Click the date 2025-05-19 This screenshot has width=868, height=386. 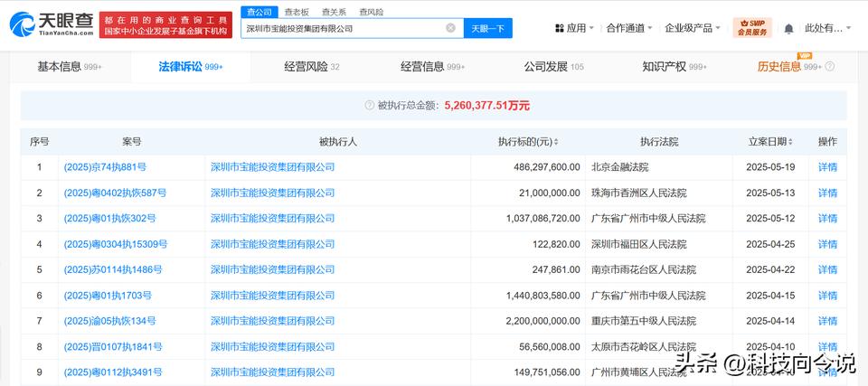click(x=770, y=167)
